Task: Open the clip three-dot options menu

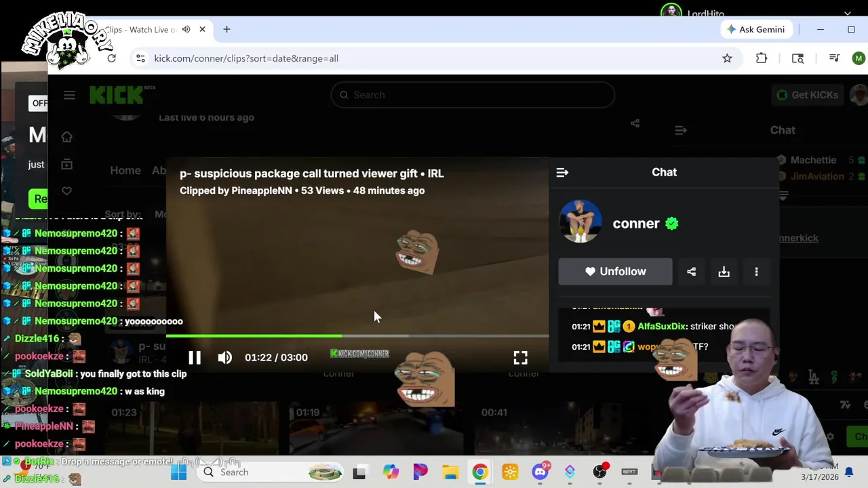Action: pyautogui.click(x=756, y=271)
